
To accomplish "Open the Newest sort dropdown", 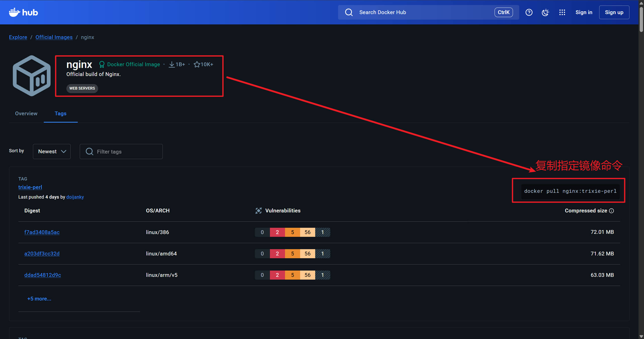I will 52,152.
